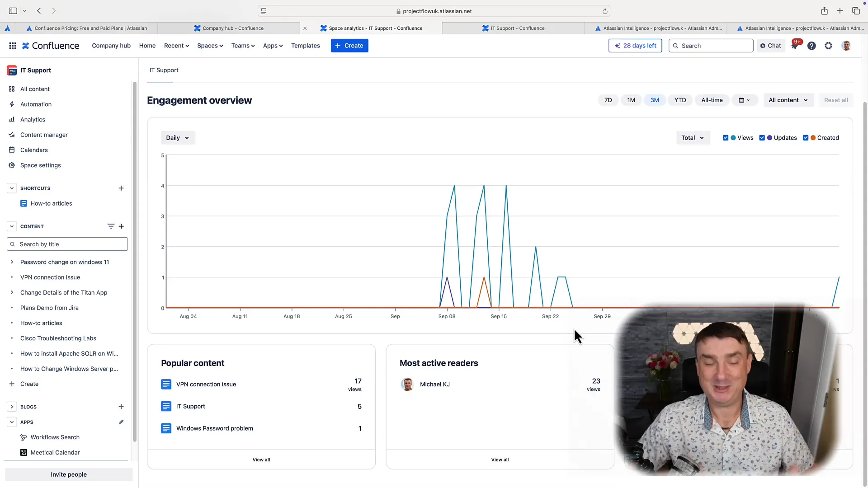Click Reset all filters

click(836, 100)
